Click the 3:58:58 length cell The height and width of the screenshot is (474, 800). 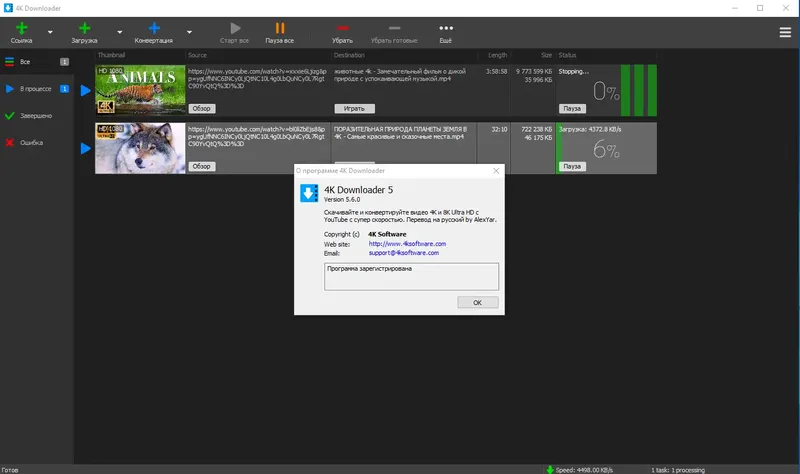496,71
